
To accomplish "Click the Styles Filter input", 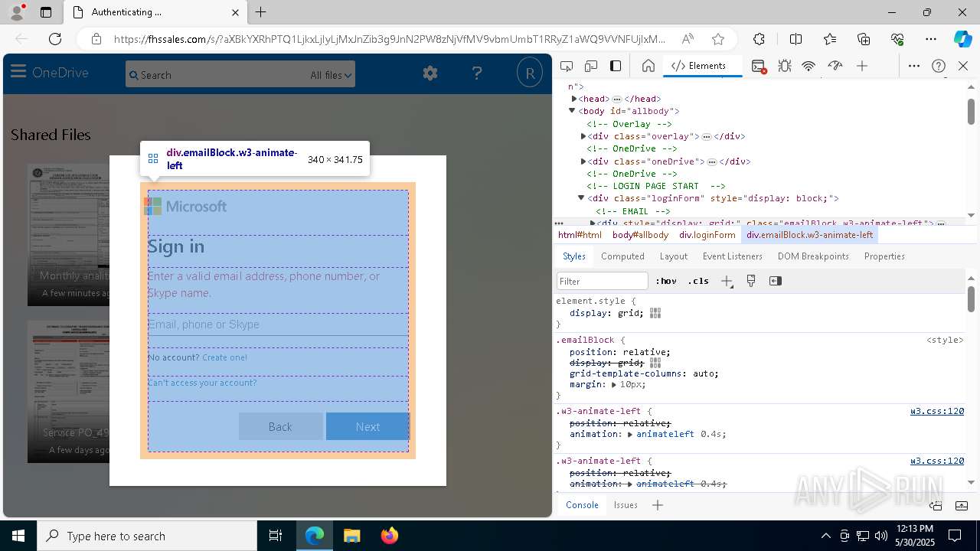I will click(603, 281).
